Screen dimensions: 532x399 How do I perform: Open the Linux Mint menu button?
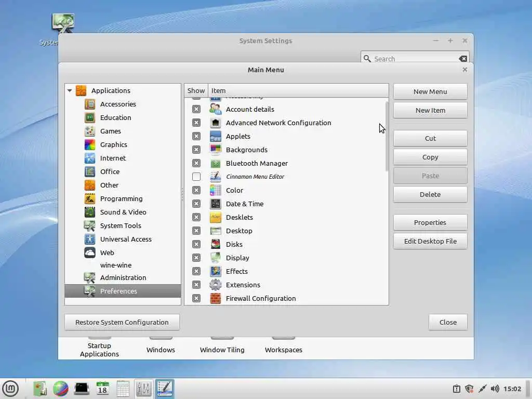pos(10,389)
